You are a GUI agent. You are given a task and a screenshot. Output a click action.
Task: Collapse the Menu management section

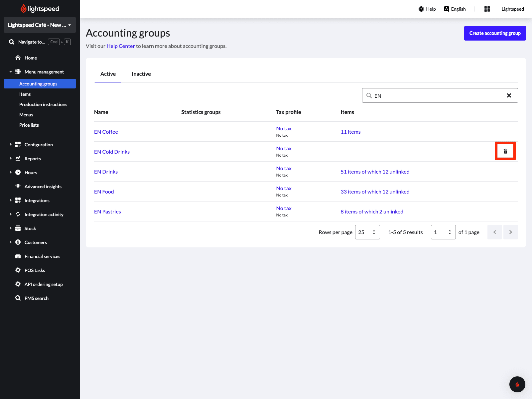point(11,72)
